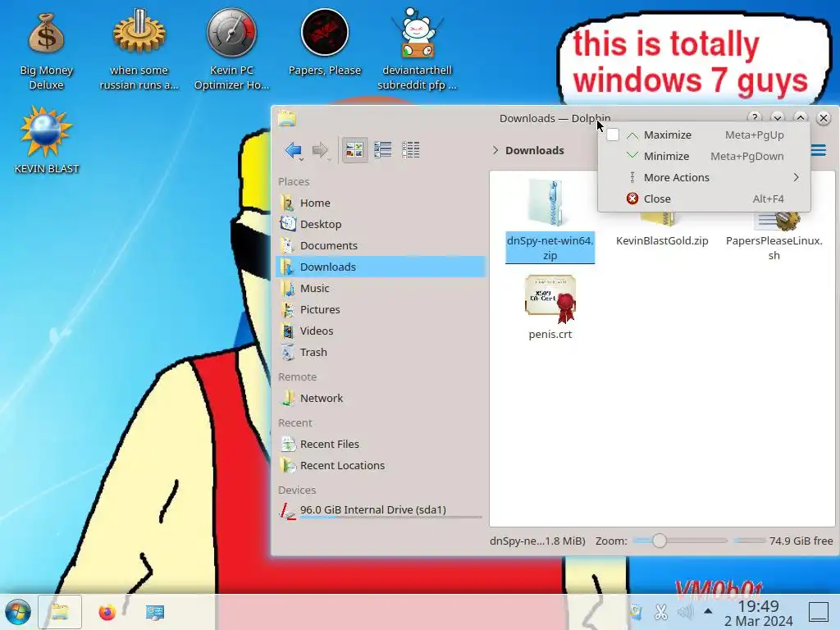Screen dimensions: 840x630
Task: Open the gear icon 'when some russian runs a...'
Action: coord(139,50)
